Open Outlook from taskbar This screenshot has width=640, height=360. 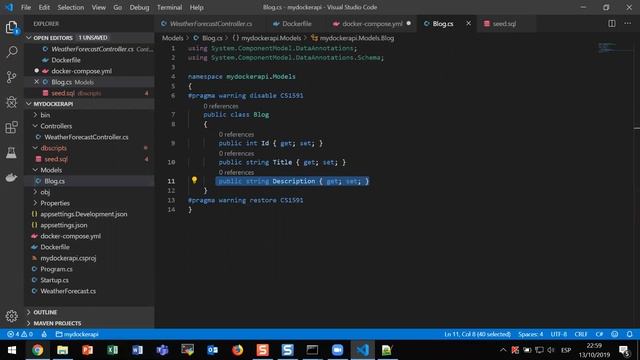[213, 350]
